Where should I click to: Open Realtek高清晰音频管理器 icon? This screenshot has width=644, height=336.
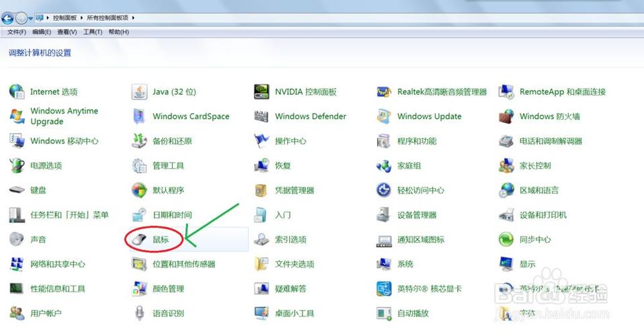[x=384, y=91]
